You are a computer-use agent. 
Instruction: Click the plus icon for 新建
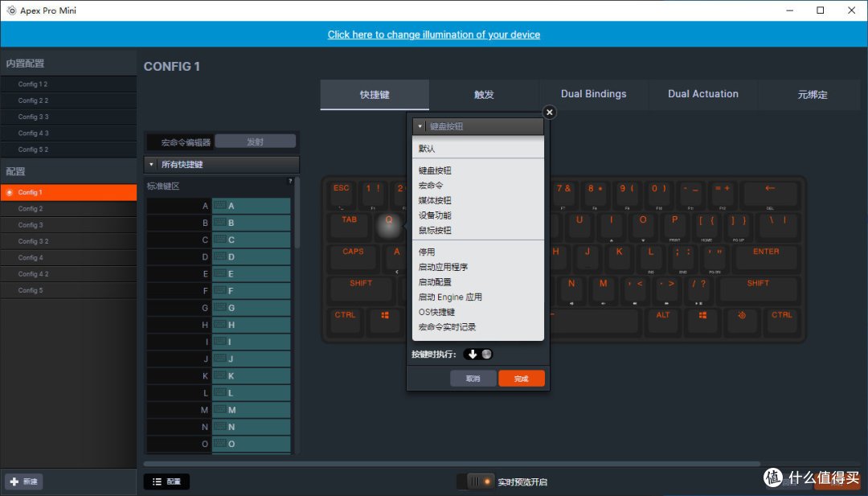point(14,482)
